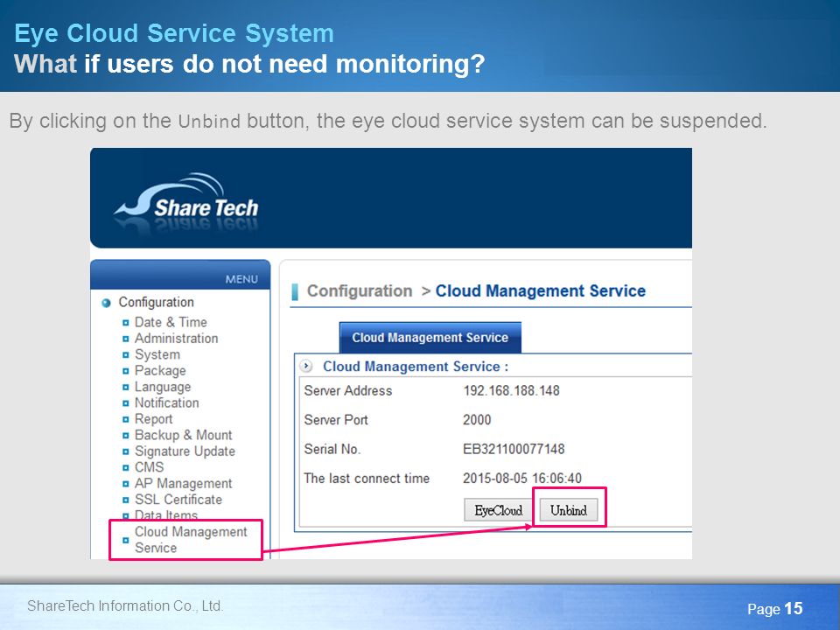This screenshot has width=840, height=630.
Task: Click the Configuration section bullet icon
Action: coord(106,303)
